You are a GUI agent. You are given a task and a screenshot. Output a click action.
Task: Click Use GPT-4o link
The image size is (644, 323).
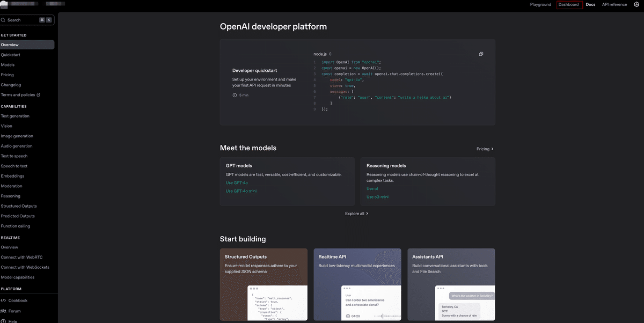[x=237, y=183]
